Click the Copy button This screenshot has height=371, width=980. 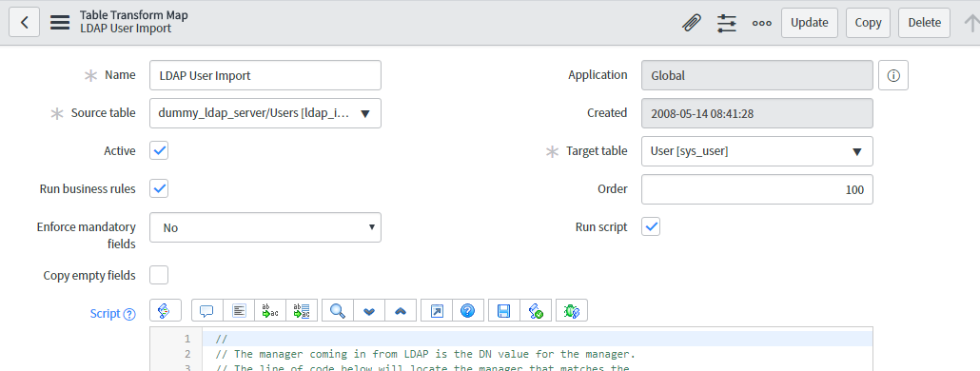coord(868,23)
